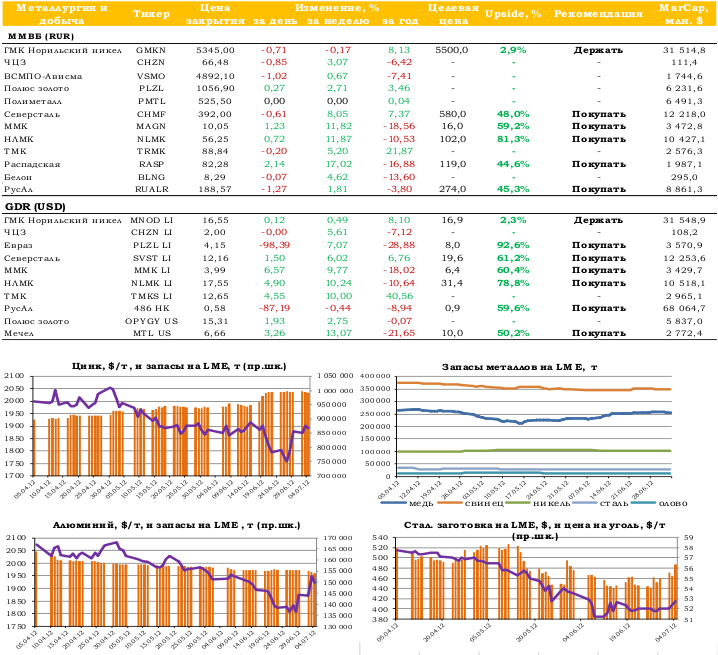Image resolution: width=718 pixels, height=655 pixels.
Task: Click the 'Запасы металлов на LME, т' chart title
Action: pos(519,367)
